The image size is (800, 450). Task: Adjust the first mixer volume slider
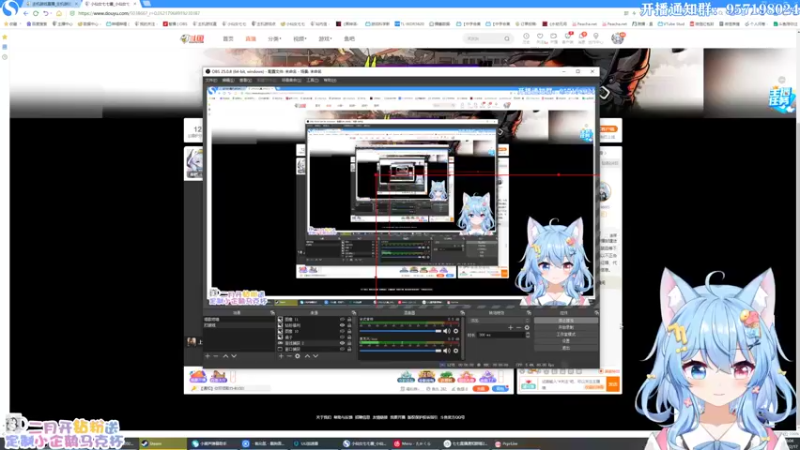coord(400,331)
